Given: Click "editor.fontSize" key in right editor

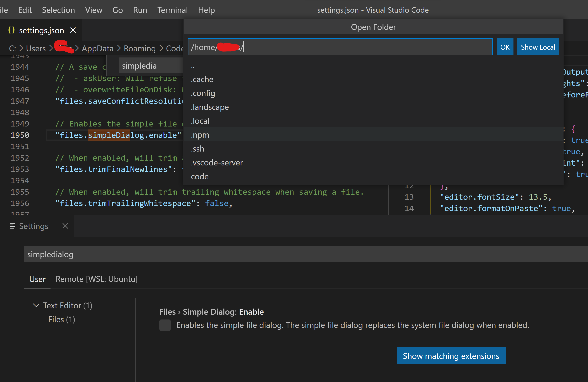Looking at the screenshot, I should tap(480, 197).
